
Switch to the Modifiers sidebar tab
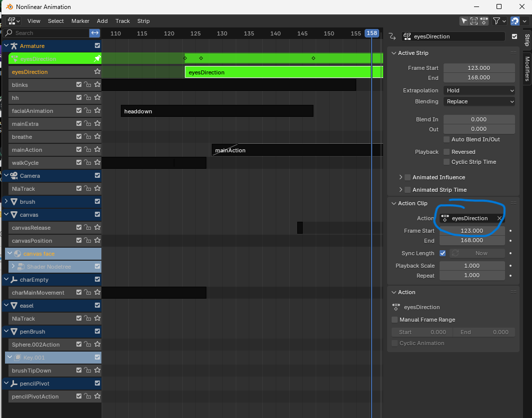527,68
